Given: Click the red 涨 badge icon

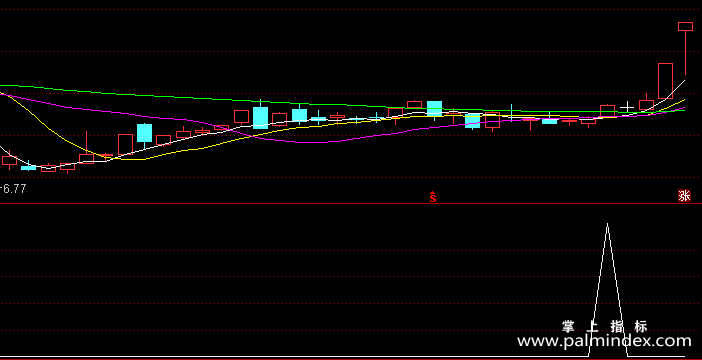Looking at the screenshot, I should [x=684, y=196].
